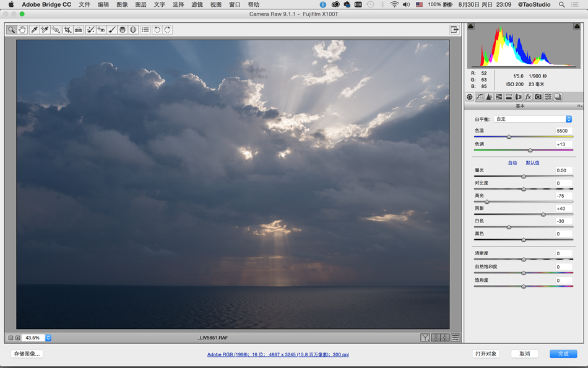Screen dimensions: 588x368
Task: Toggle shadow clipping warning on histogram
Action: 471,26
